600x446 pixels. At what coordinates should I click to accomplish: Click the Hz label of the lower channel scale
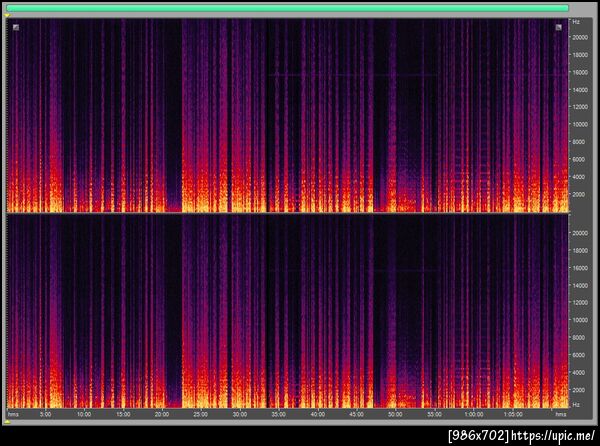tap(576, 405)
